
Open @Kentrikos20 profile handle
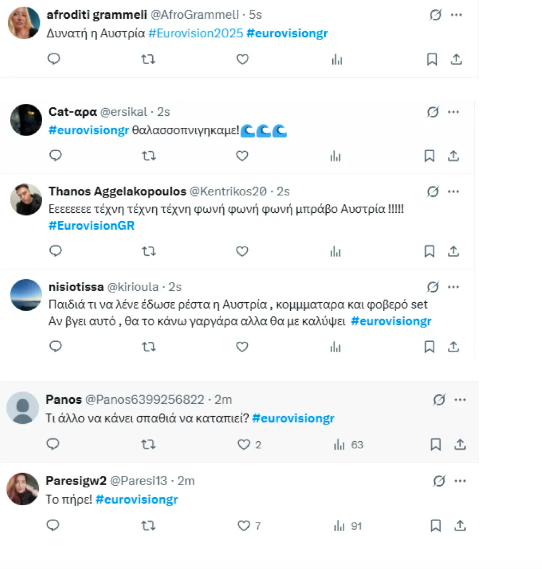click(x=228, y=191)
